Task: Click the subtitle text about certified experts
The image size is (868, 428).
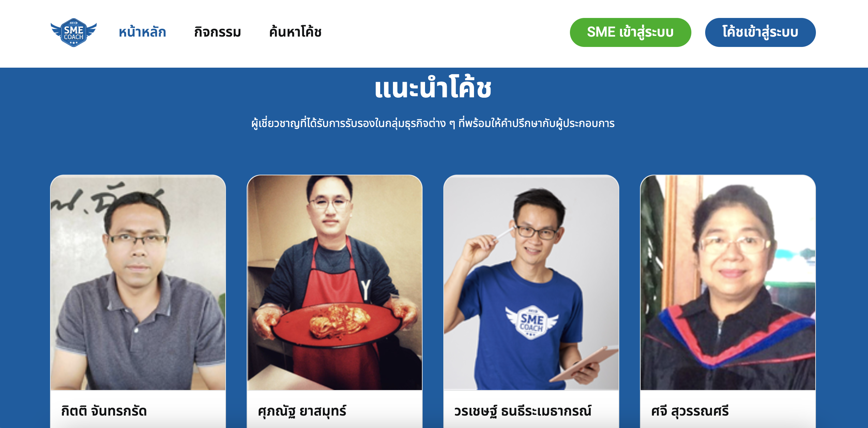Action: point(433,123)
